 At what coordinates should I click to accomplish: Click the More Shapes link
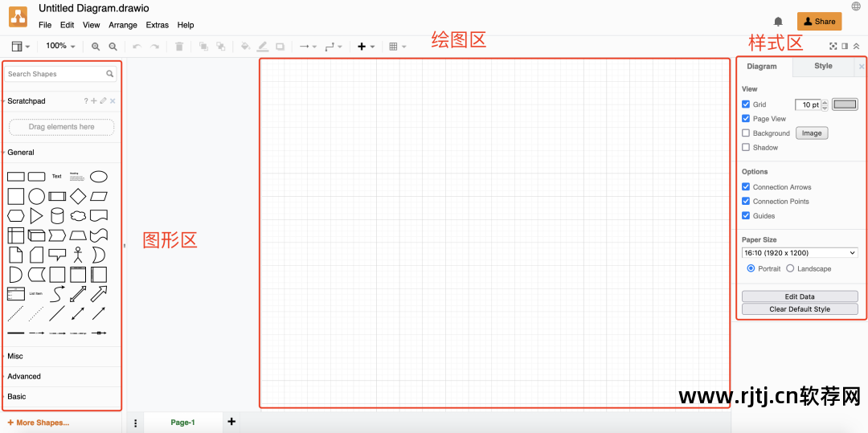[x=39, y=423]
